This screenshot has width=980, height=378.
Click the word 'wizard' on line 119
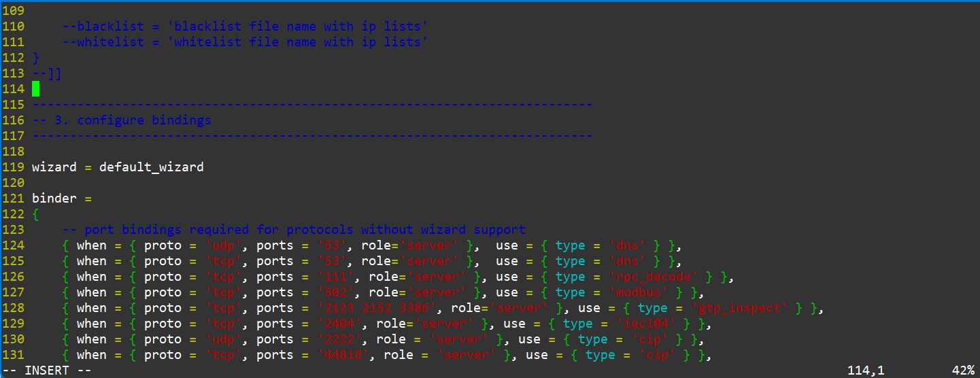click(x=54, y=167)
